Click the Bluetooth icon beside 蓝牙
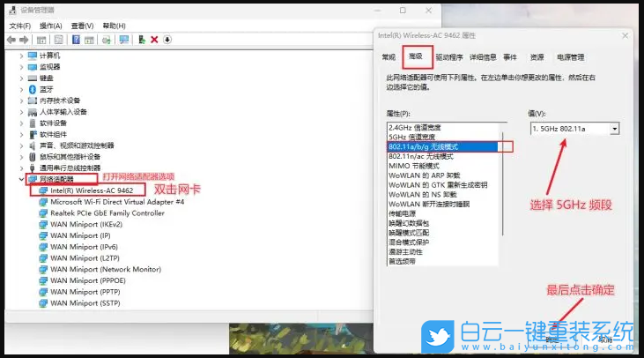Screen dimensions: 644x358 pos(33,89)
